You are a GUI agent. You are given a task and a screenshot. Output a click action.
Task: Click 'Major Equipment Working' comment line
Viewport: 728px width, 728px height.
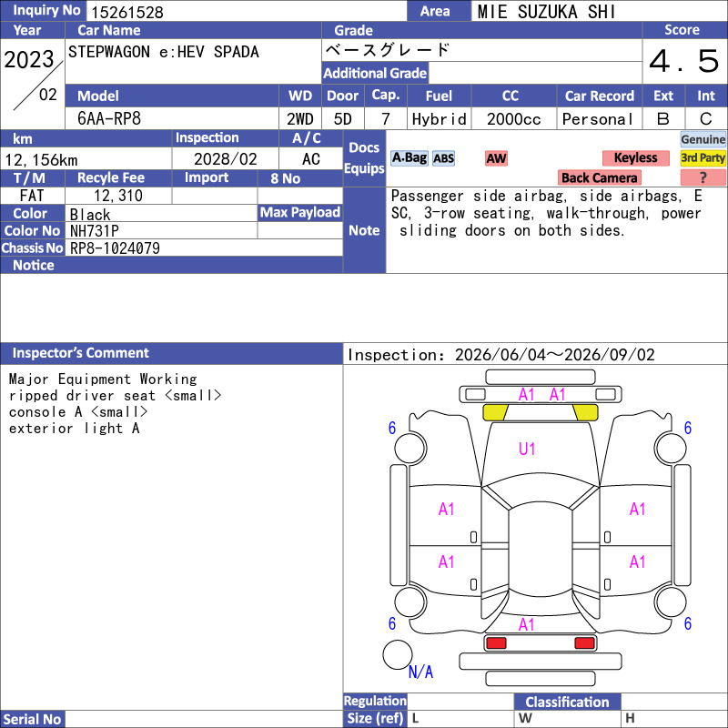(x=103, y=379)
